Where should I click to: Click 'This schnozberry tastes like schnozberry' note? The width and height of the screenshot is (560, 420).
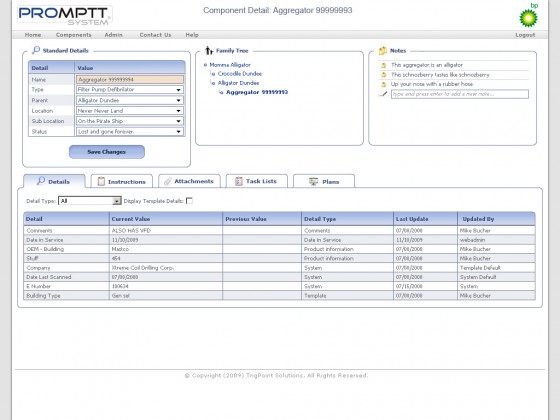440,75
